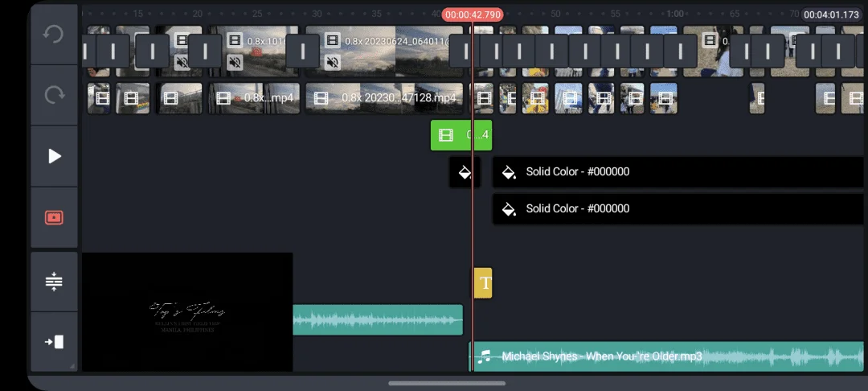The image size is (868, 391).
Task: Unmute the 0.8x 20230624_064011 clip audio
Action: [x=332, y=62]
